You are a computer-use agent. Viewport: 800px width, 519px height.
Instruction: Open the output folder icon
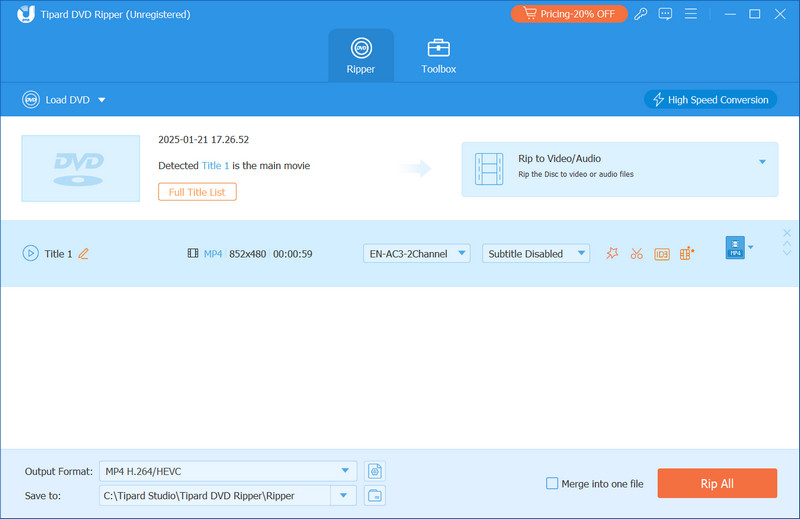[374, 496]
